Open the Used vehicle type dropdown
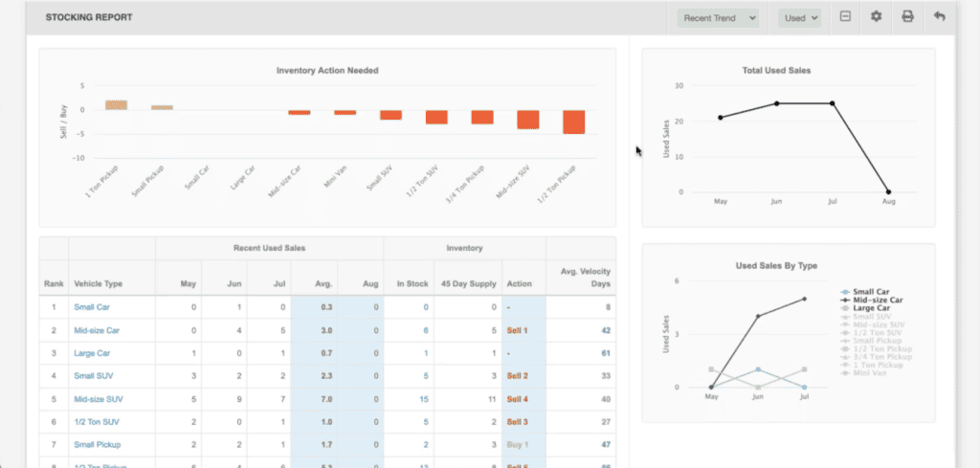The image size is (980, 468). (799, 18)
